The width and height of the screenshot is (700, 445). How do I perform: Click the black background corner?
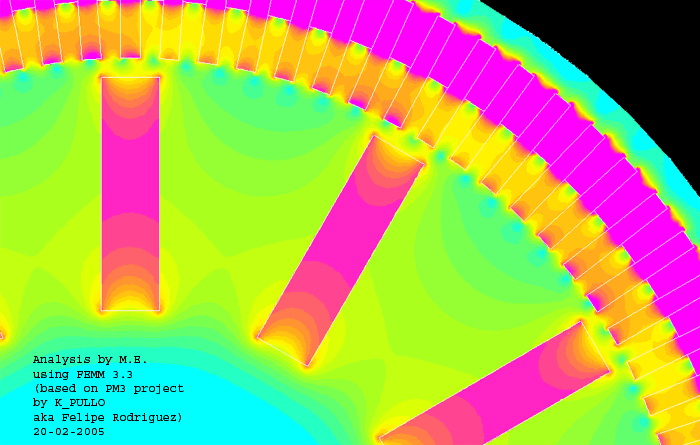[x=640, y=40]
